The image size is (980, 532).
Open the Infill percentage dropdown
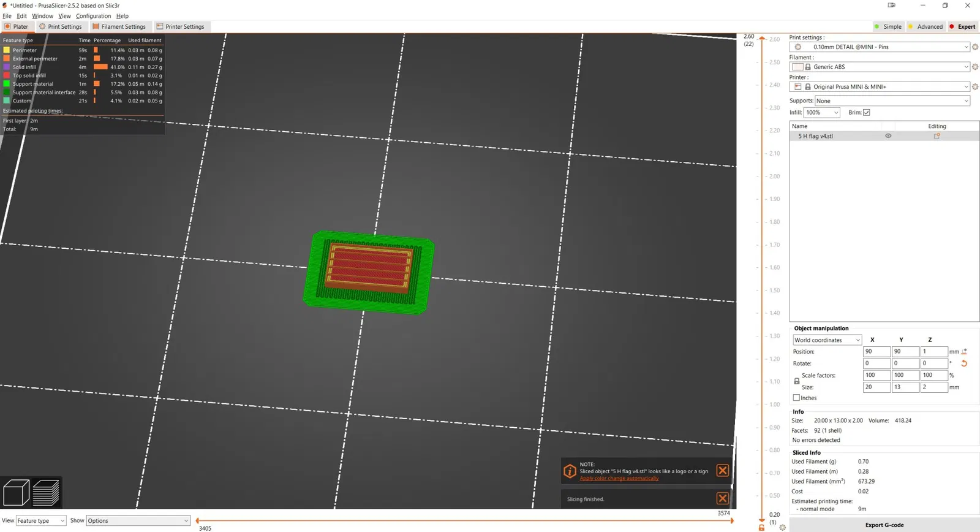(821, 113)
